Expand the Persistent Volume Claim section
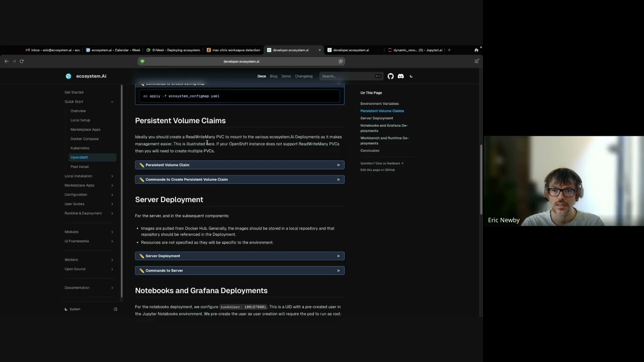The height and width of the screenshot is (362, 644). click(239, 165)
